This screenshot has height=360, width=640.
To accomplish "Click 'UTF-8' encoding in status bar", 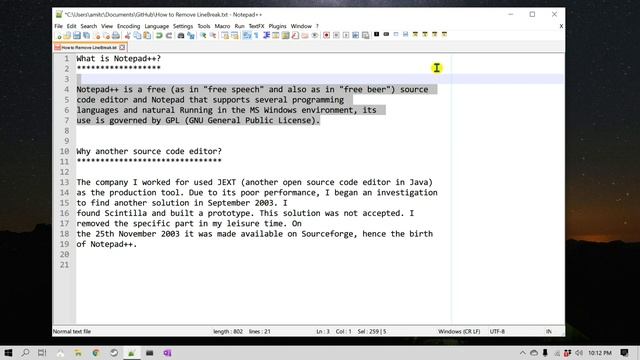I will click(497, 331).
